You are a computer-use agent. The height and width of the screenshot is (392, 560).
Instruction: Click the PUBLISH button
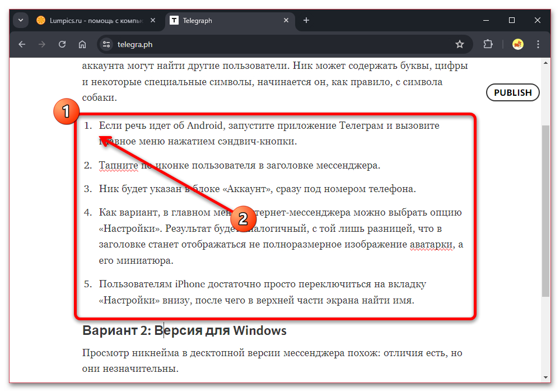[x=513, y=92]
